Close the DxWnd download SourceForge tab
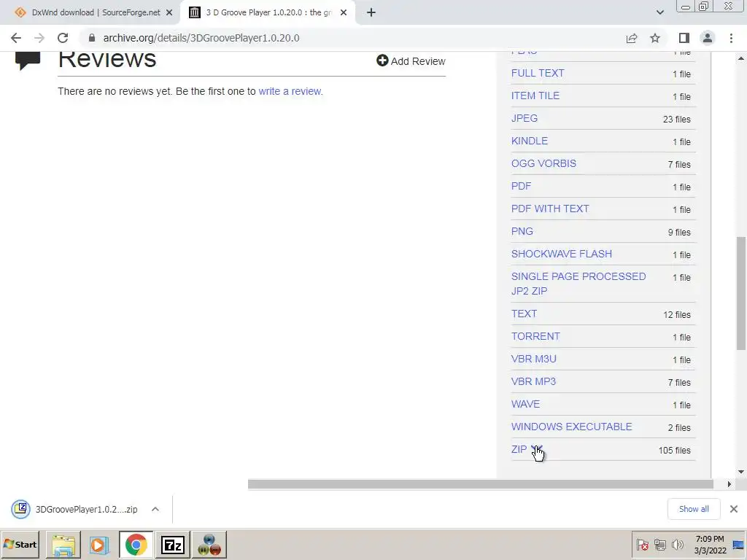The image size is (747, 560). [169, 13]
